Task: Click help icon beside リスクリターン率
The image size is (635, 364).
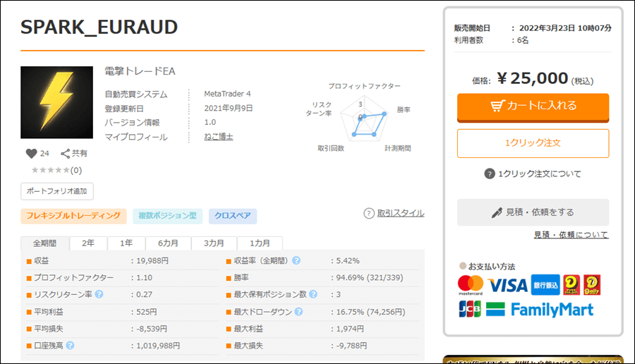Action: 99,294
